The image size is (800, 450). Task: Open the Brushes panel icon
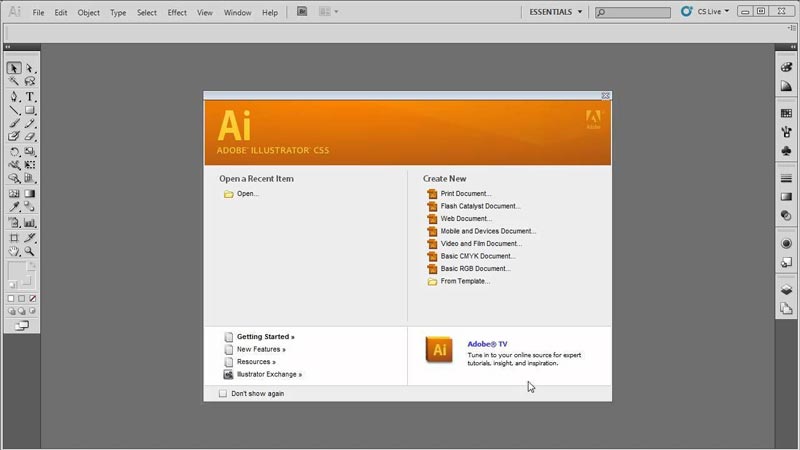coord(786,132)
